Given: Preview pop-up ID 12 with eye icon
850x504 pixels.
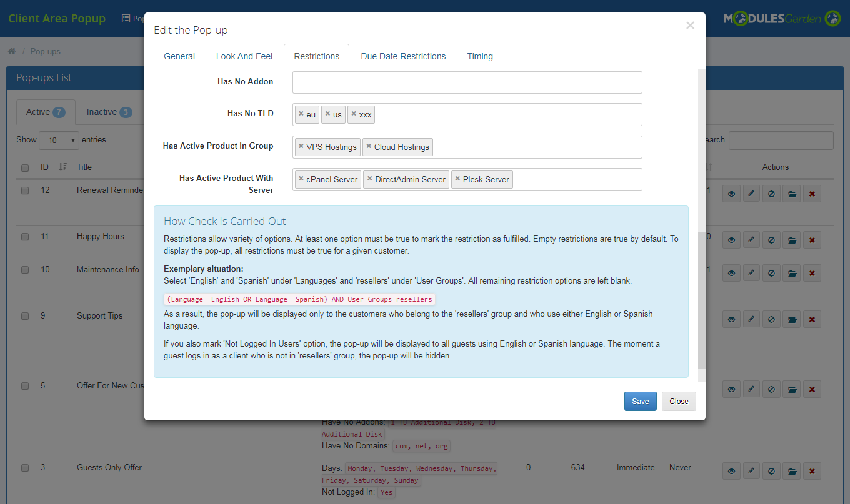Looking at the screenshot, I should [x=731, y=194].
